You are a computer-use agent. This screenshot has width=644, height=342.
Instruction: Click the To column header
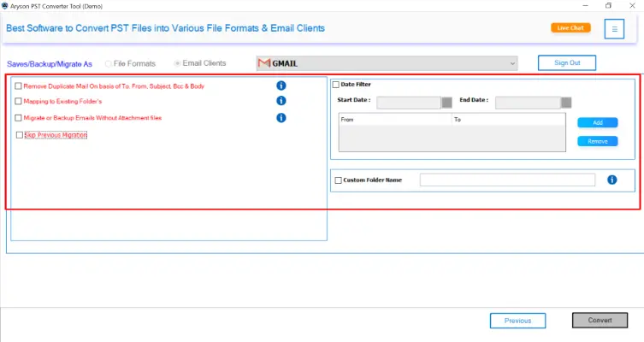coord(509,120)
